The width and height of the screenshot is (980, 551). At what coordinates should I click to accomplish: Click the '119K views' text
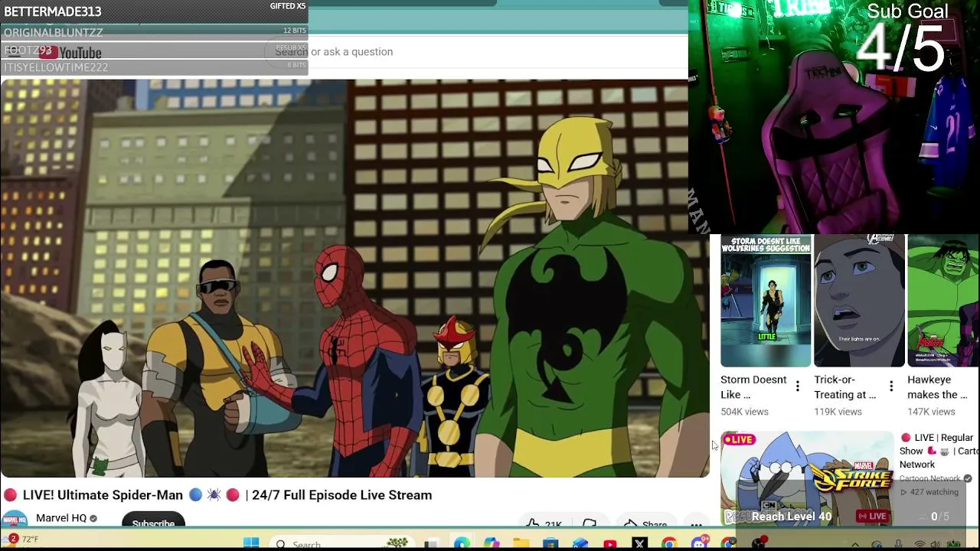(838, 412)
